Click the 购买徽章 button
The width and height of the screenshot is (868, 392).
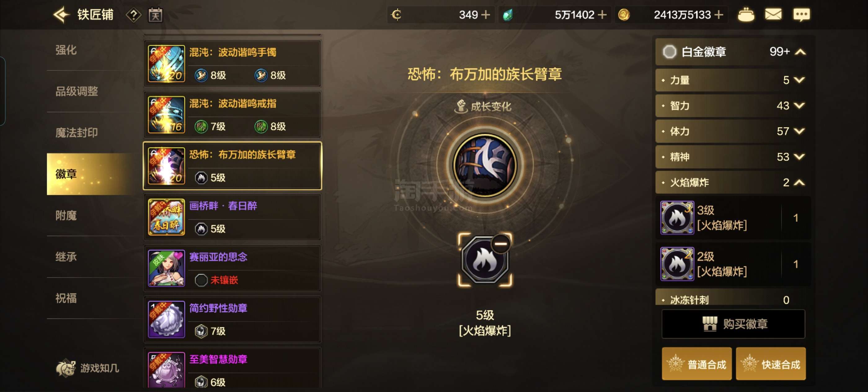tap(733, 324)
